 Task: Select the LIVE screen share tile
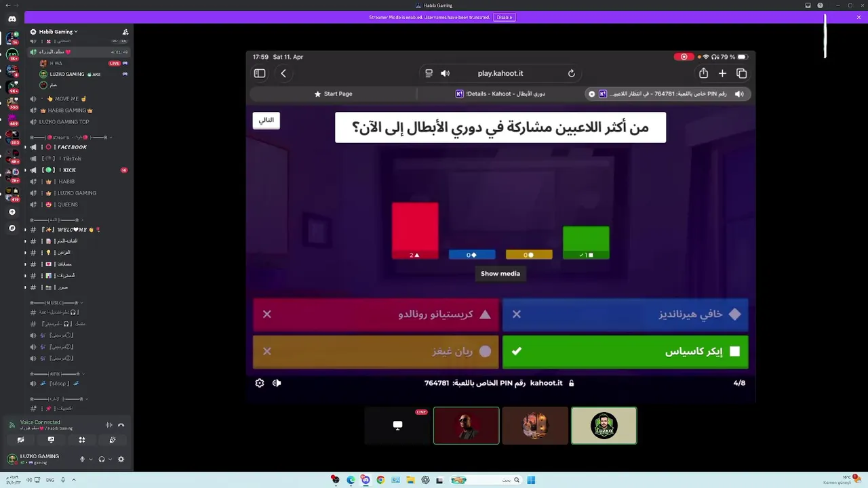397,426
